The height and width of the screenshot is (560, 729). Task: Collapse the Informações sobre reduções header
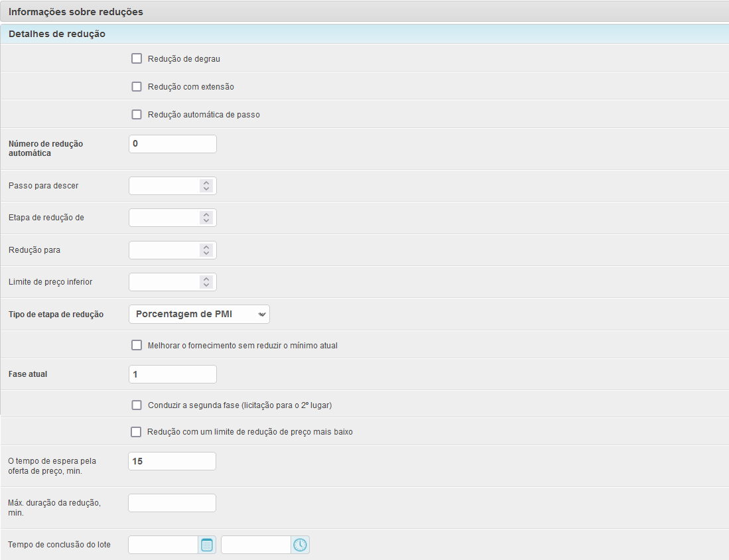coord(76,12)
